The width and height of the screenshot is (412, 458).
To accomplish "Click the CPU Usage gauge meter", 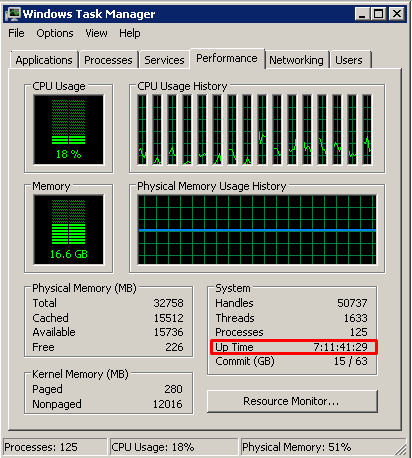I will pos(69,130).
